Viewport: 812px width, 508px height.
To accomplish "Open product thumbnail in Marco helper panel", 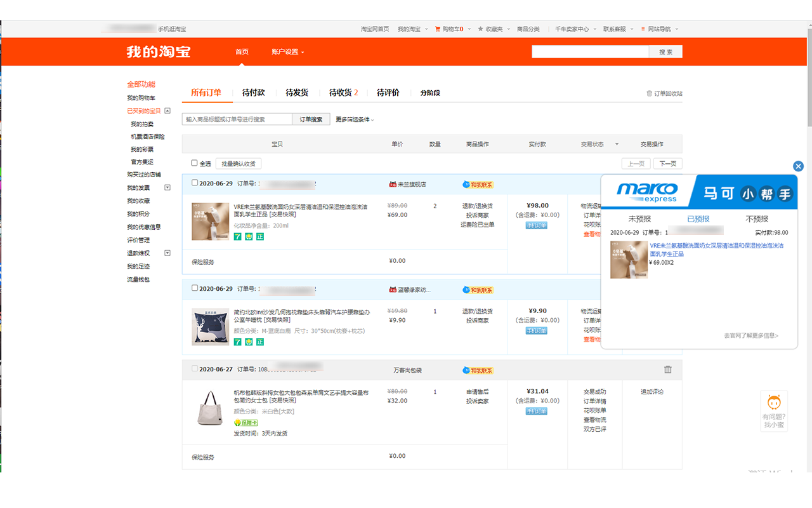I will click(x=629, y=260).
